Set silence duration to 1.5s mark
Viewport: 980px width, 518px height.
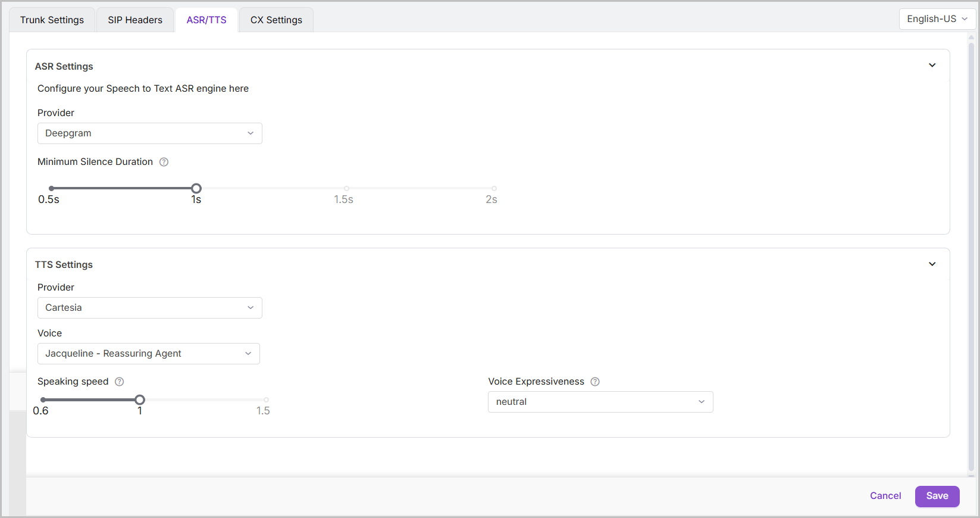coord(346,188)
